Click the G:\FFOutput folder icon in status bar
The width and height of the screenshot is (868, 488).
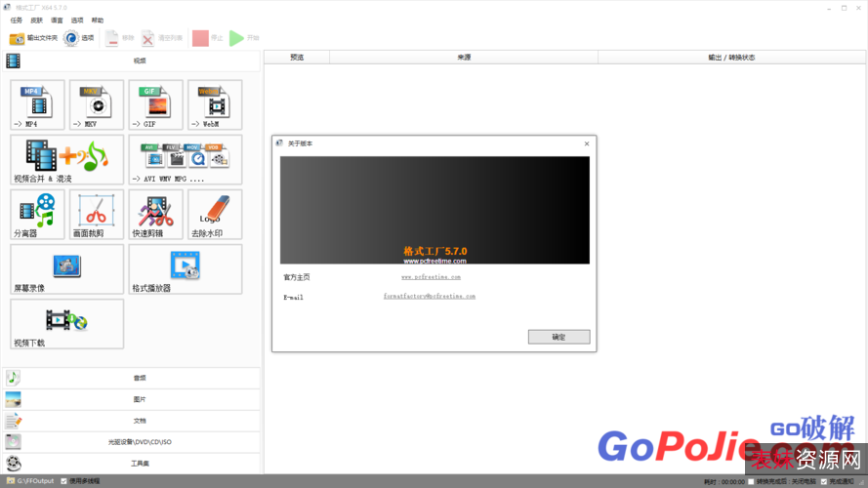(x=11, y=481)
